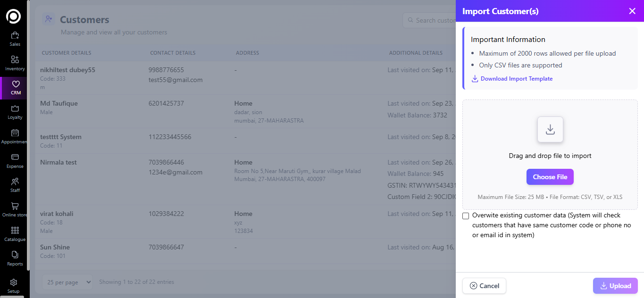Viewport: 644px width, 298px height.
Task: Click Download Import Template link
Action: pyautogui.click(x=516, y=79)
